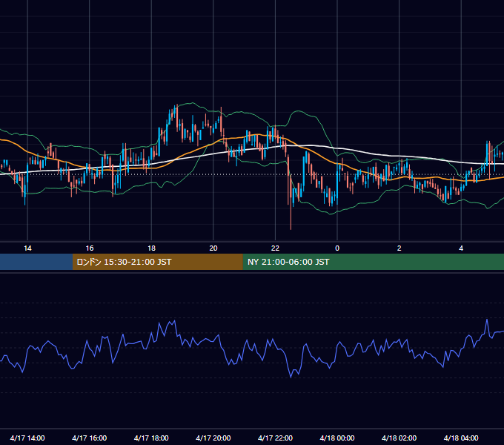Click the 4/17 14:00 date label
Viewport: 504px width, 445px height.
point(27,438)
